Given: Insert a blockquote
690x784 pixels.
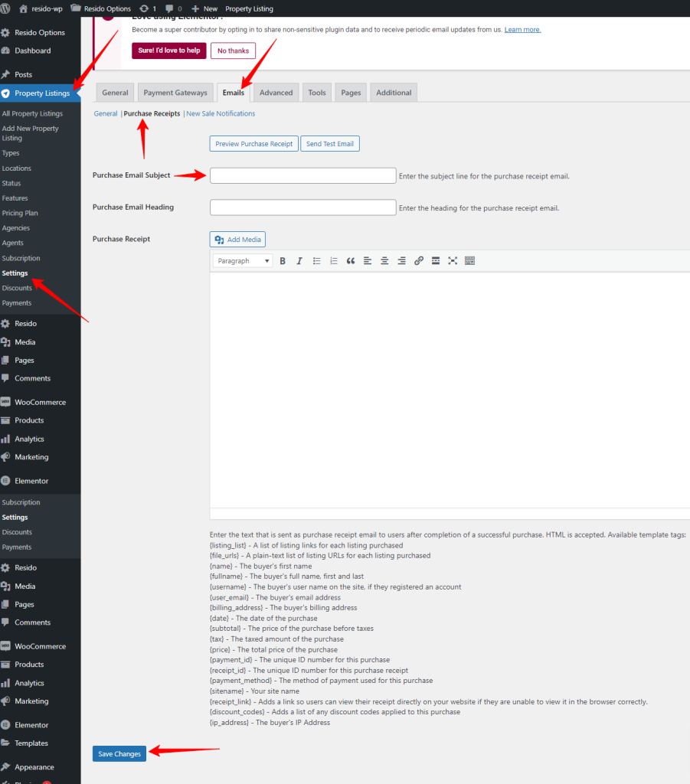Looking at the screenshot, I should tap(350, 260).
